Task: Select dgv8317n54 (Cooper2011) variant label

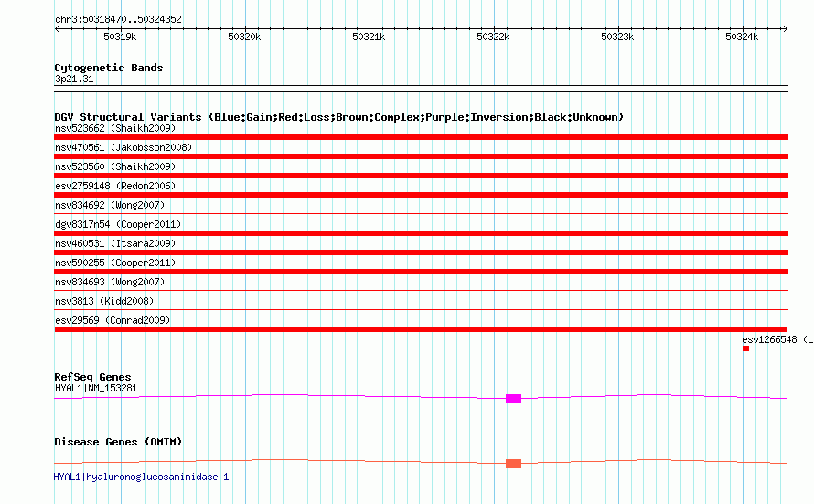Action: pyautogui.click(x=118, y=224)
